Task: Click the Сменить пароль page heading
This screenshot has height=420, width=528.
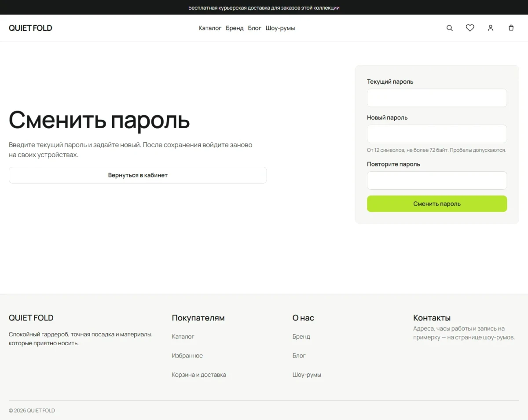Action: point(99,120)
